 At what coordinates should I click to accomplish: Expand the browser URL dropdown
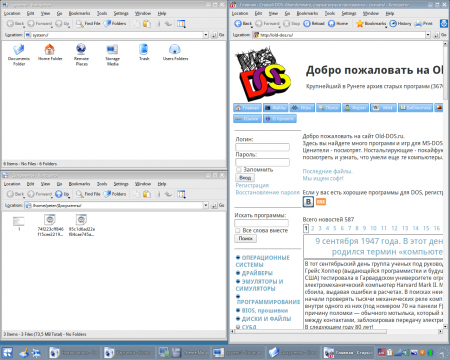click(428, 35)
